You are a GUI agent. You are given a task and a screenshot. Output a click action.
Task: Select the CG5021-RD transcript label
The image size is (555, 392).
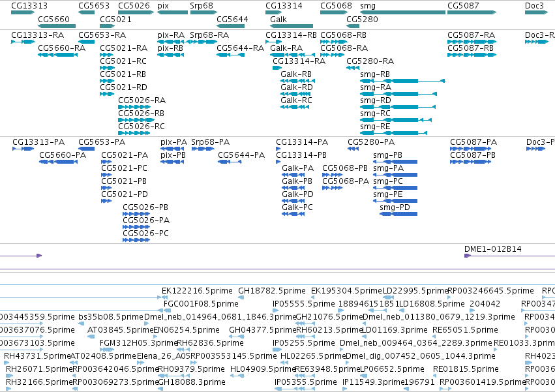tap(123, 87)
